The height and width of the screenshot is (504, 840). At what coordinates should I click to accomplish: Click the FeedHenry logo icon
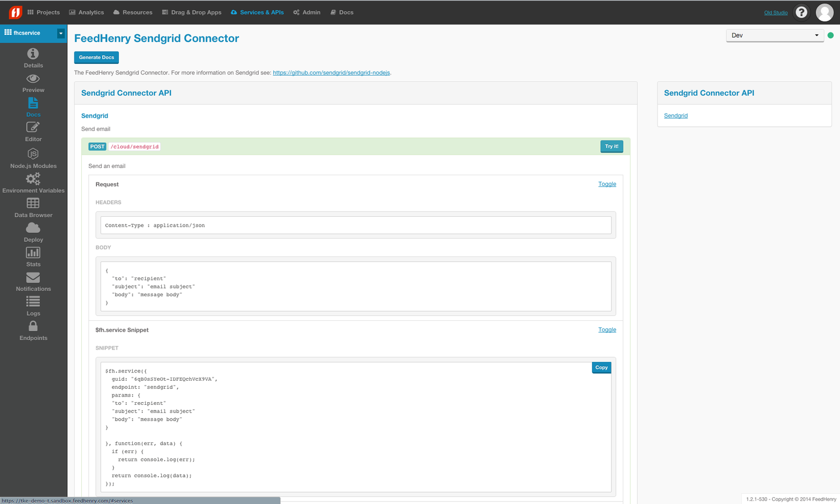pyautogui.click(x=16, y=12)
